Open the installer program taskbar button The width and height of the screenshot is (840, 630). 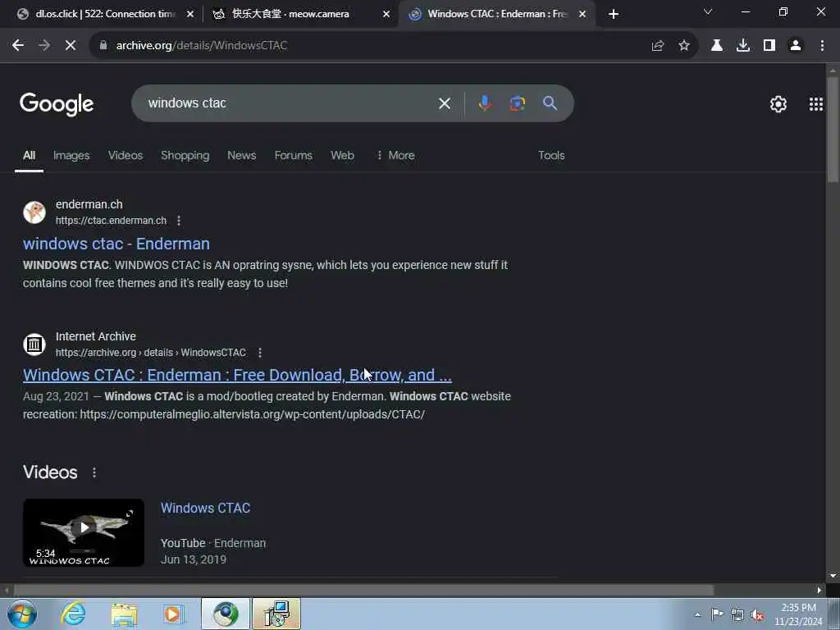click(x=276, y=614)
